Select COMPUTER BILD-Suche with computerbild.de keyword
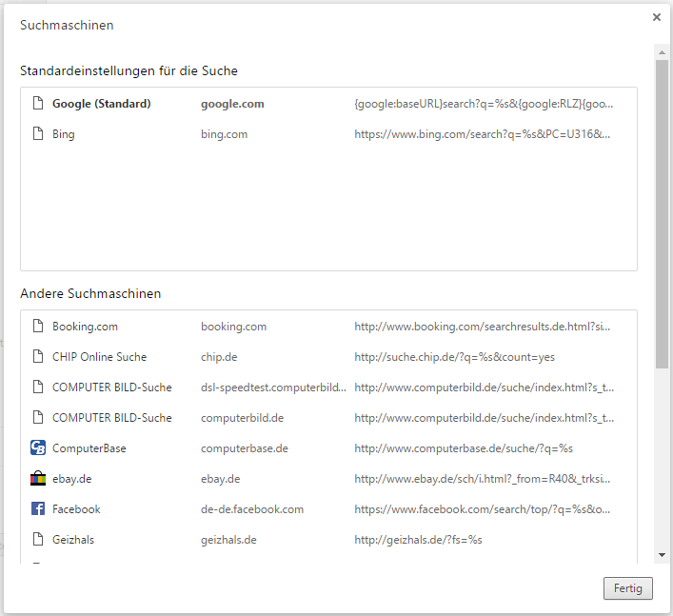Image resolution: width=673 pixels, height=616 pixels. pos(112,418)
